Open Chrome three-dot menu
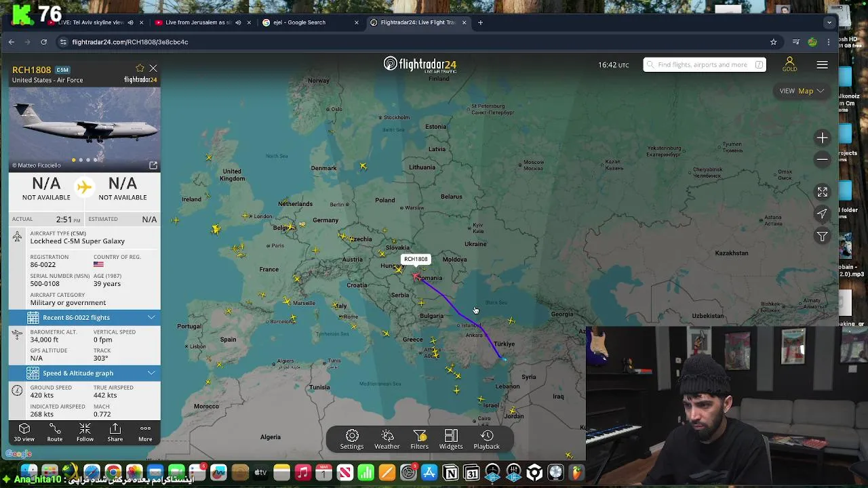Screen dimensions: 868x488 pyautogui.click(x=828, y=42)
